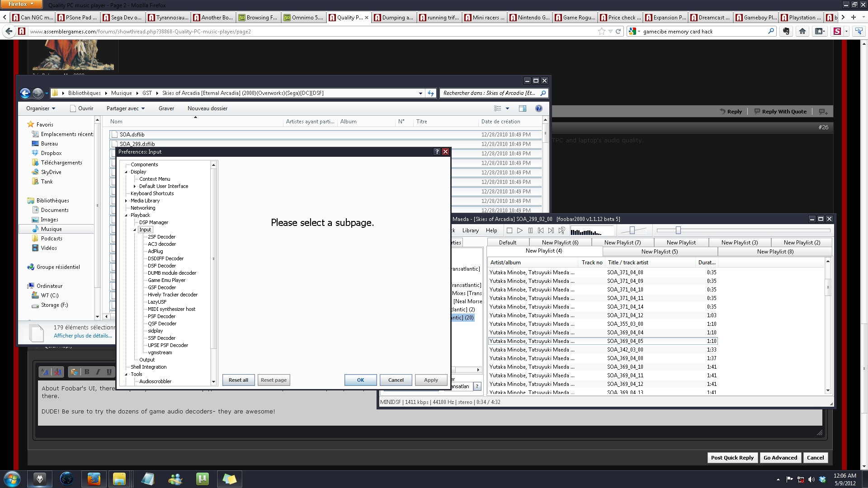Open a new Firefox tab
868x488 pixels.
tap(853, 17)
